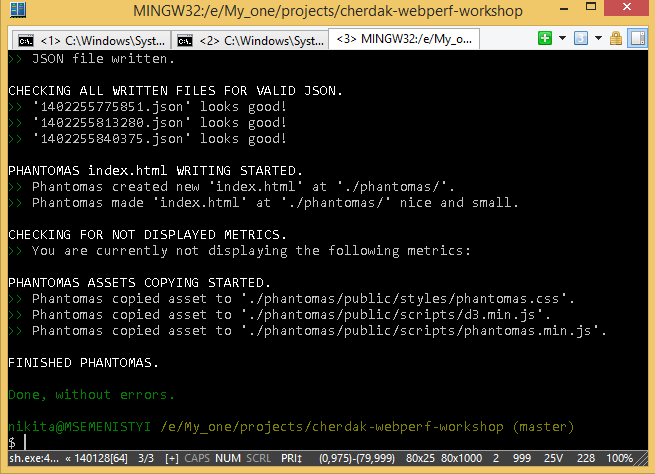Switch to tab <1> C:\Windows\Syst...
The height and width of the screenshot is (474, 655).
(91, 41)
